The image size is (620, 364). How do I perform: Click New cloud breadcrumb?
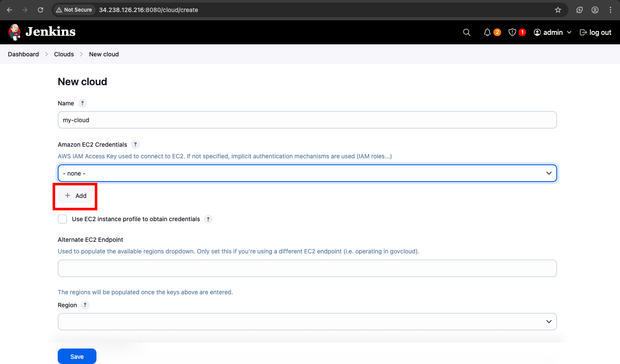[x=104, y=54]
